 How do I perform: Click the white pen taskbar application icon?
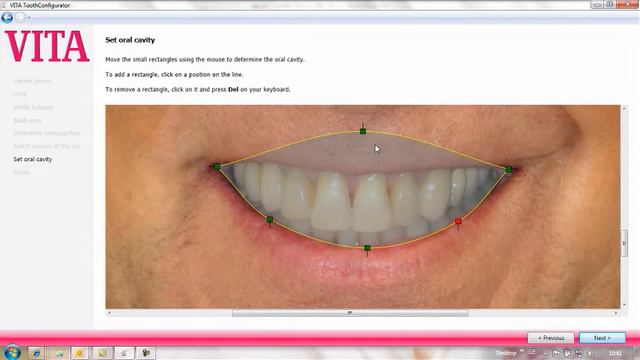(124, 353)
